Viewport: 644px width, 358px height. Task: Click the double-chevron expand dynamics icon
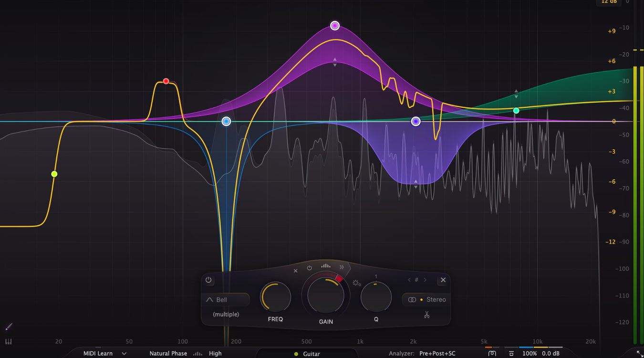coord(342,267)
